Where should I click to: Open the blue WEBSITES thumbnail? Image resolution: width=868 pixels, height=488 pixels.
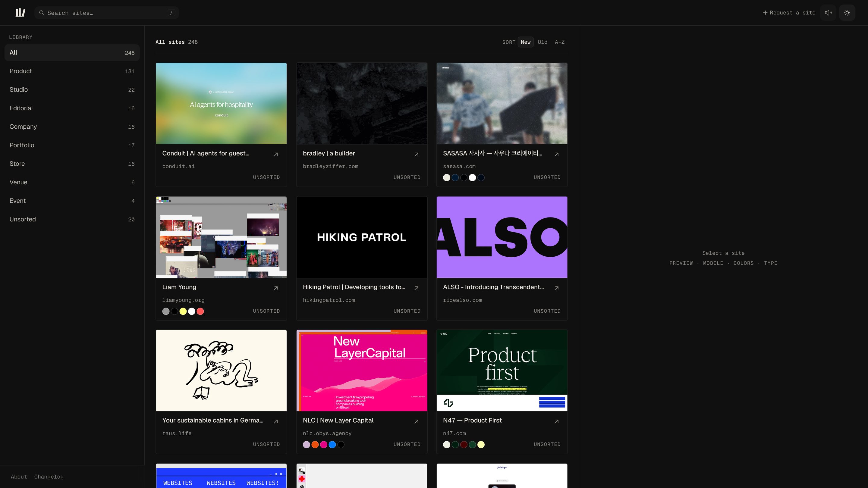pos(221,476)
